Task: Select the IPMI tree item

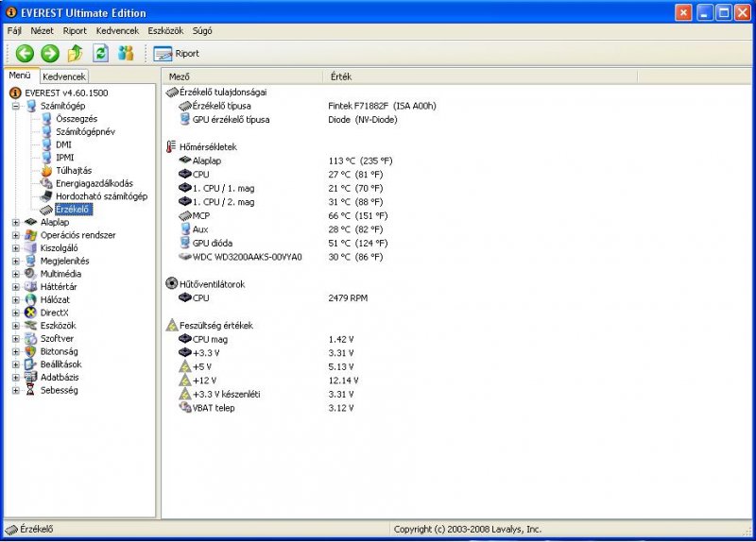Action: coord(64,158)
